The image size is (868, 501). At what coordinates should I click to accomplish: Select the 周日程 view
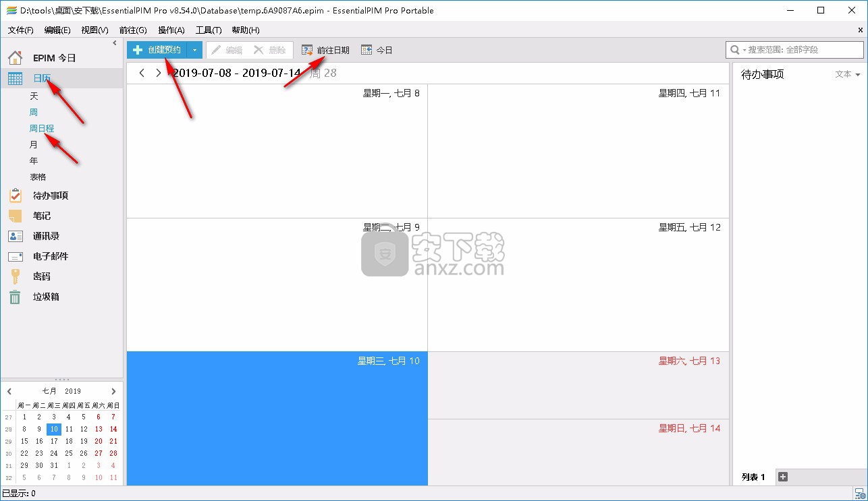point(42,128)
